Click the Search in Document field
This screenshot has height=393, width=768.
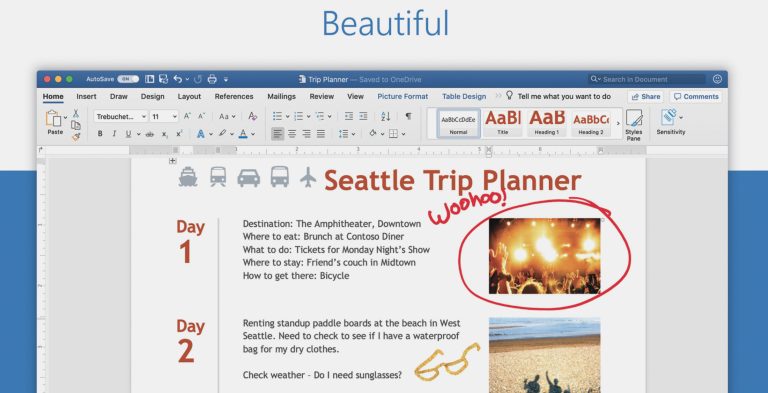647,79
